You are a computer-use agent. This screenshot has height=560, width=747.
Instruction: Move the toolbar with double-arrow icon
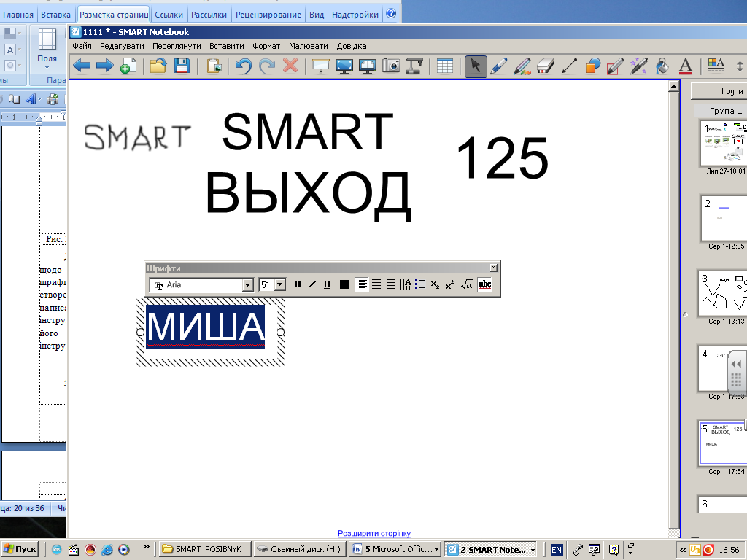740,66
